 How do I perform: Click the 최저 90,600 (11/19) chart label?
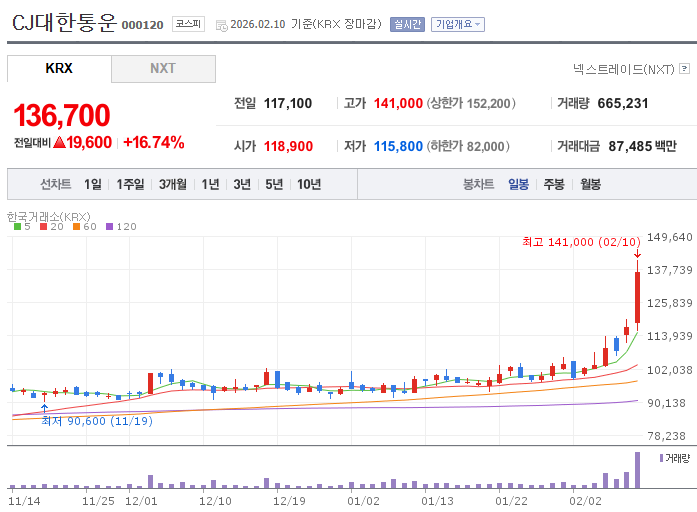97,421
